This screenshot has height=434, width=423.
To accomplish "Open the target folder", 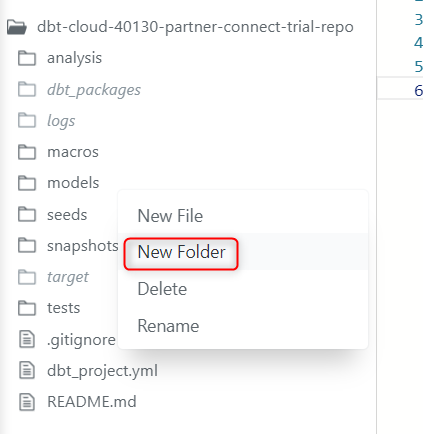I will (68, 277).
